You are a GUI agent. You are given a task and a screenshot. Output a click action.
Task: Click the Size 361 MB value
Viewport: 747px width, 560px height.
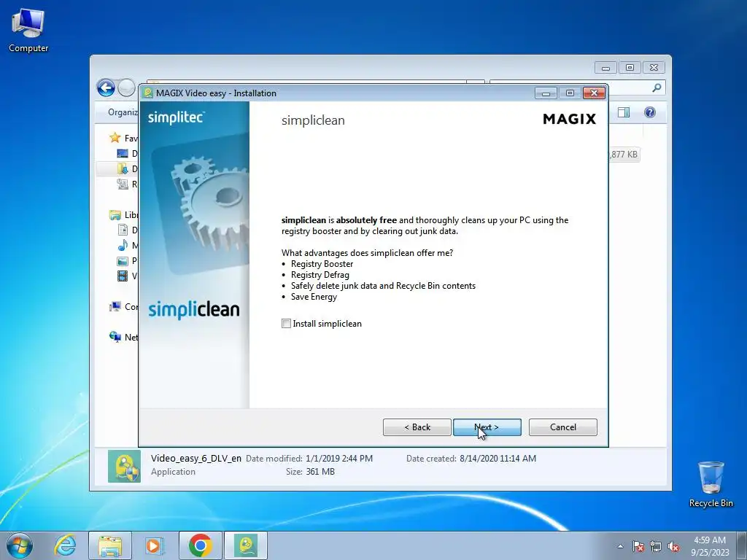(321, 472)
